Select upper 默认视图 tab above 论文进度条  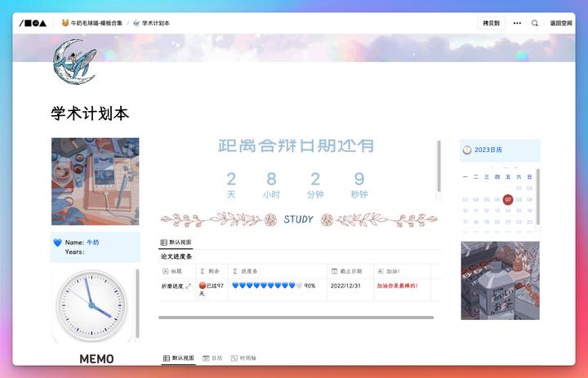coord(176,242)
